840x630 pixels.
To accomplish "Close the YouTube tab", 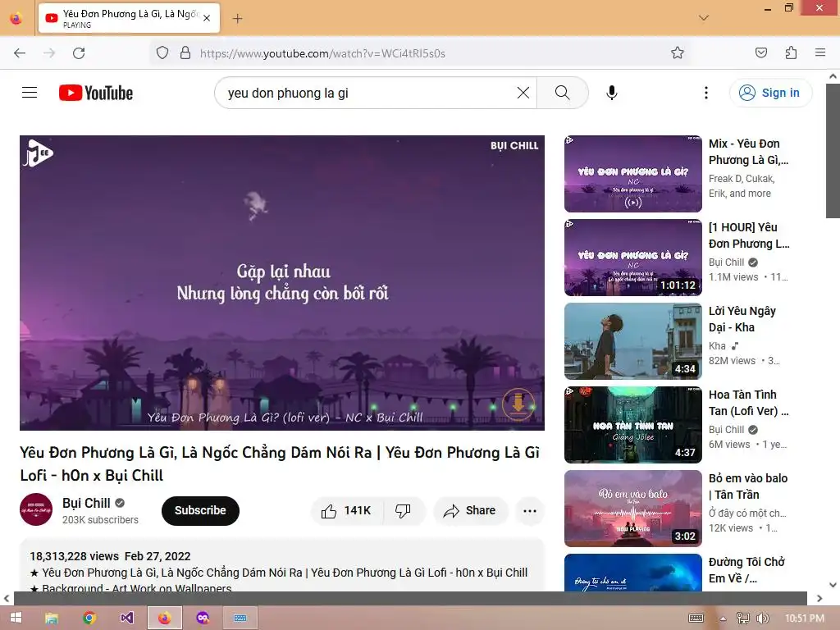I will (207, 18).
